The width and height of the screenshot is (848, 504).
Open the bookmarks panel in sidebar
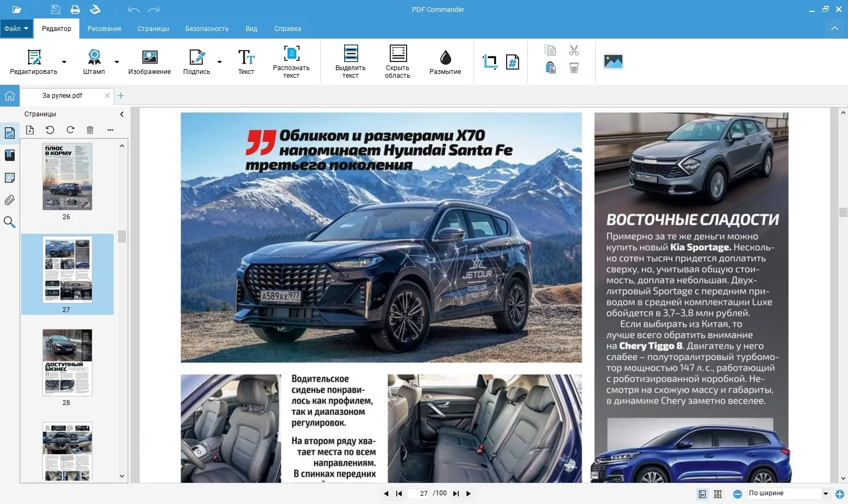pos(9,155)
